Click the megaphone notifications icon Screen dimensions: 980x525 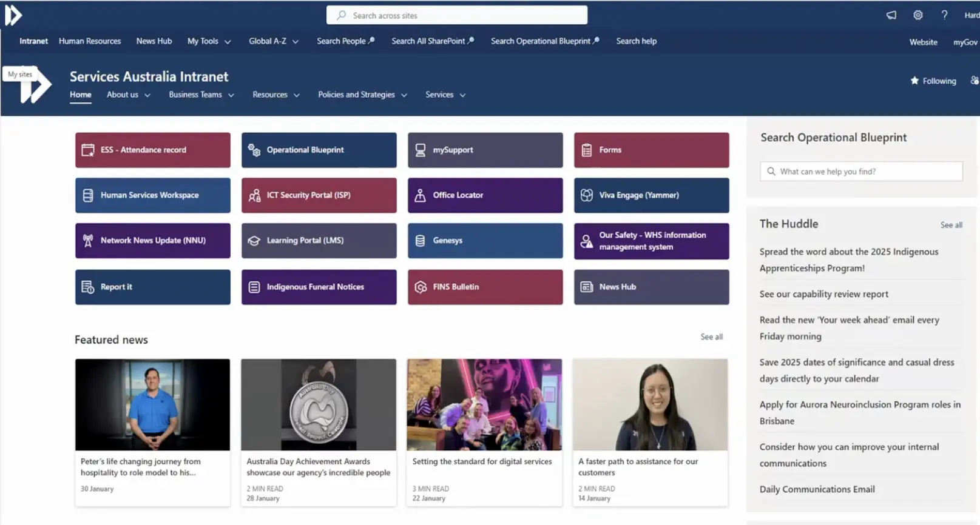point(891,15)
